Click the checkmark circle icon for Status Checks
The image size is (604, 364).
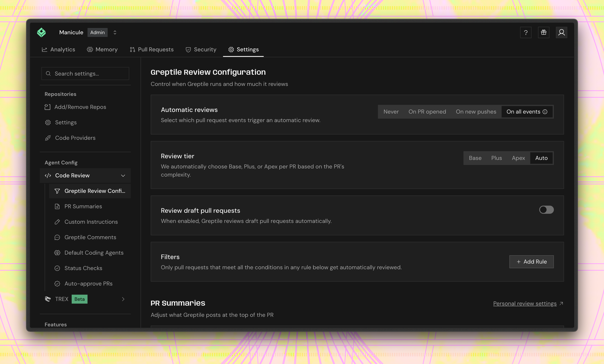[x=57, y=268]
